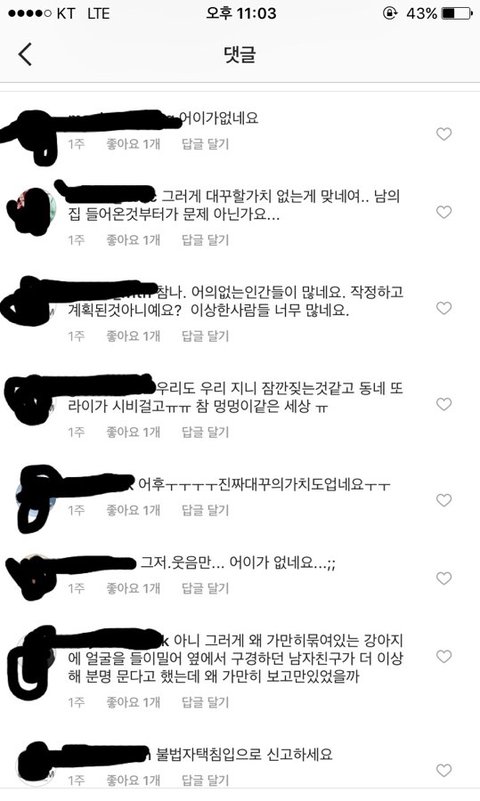This screenshot has height=801, width=480.
Task: Like the comment starting with 참나
Action: 444,308
